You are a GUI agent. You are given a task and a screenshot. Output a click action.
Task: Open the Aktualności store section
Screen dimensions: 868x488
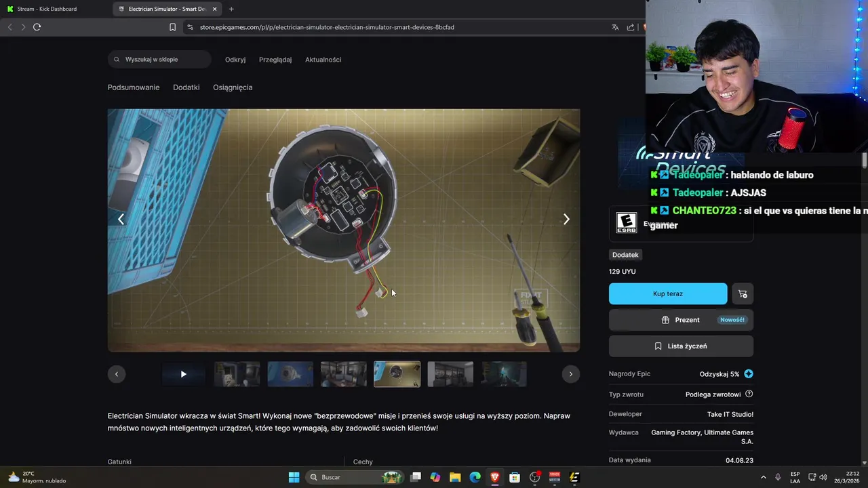323,60
